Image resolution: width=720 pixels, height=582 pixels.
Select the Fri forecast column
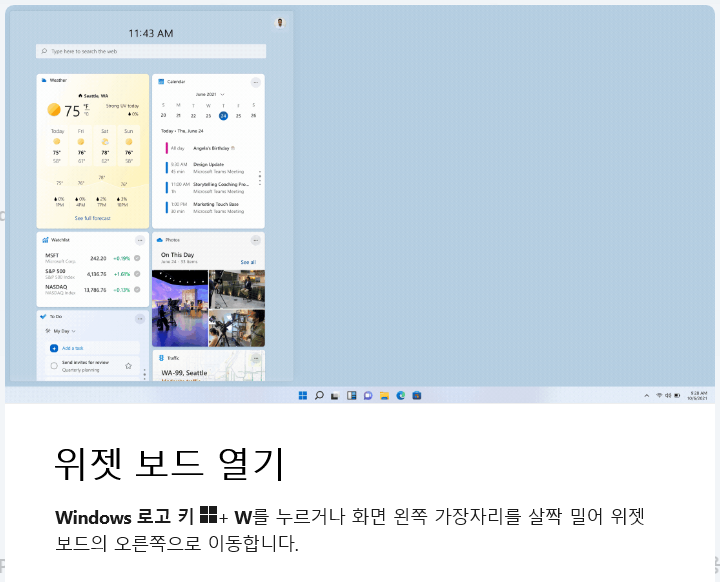(x=81, y=146)
